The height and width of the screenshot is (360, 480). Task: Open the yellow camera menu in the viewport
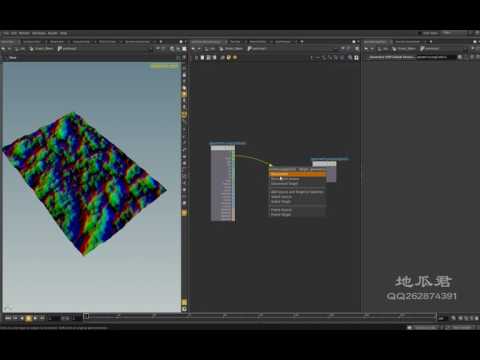click(x=164, y=66)
